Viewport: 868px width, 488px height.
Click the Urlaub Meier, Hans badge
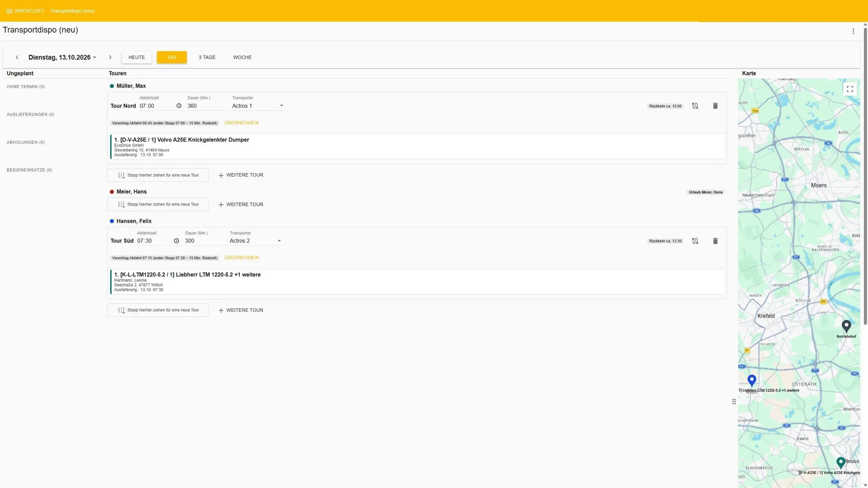(x=706, y=192)
